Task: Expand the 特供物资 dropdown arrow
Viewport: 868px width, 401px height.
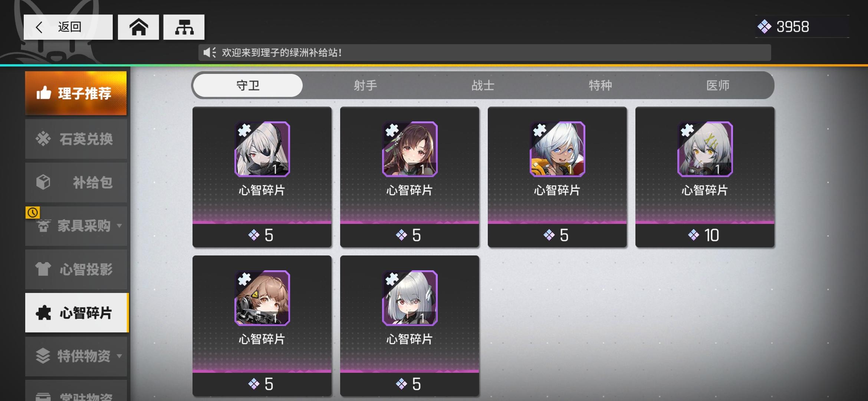Action: [x=119, y=356]
